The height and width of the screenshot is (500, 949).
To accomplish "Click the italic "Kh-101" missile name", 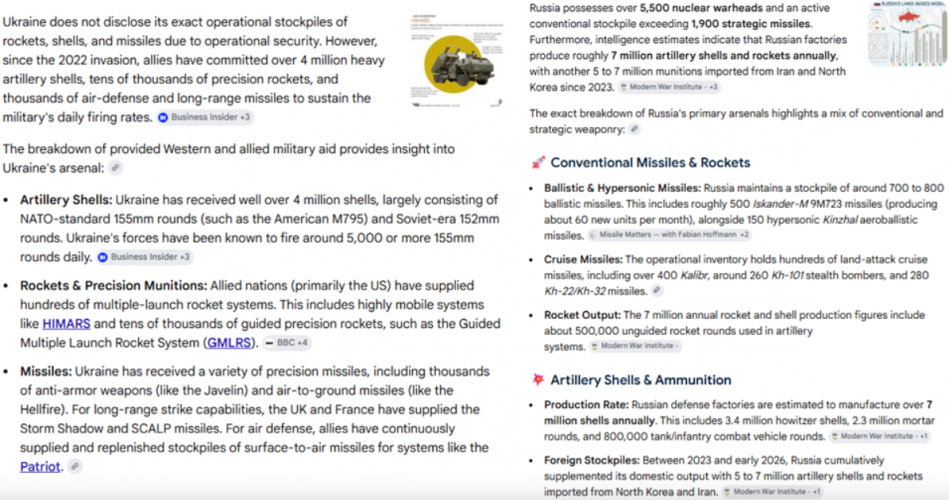I will (x=786, y=275).
